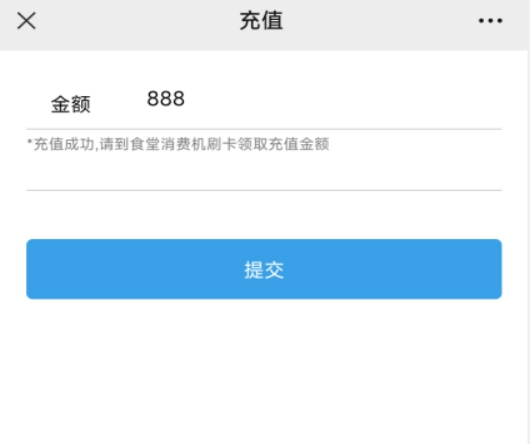Click the 刷卡领取 words in the hint line
This screenshot has width=530, height=444.
coord(238,144)
